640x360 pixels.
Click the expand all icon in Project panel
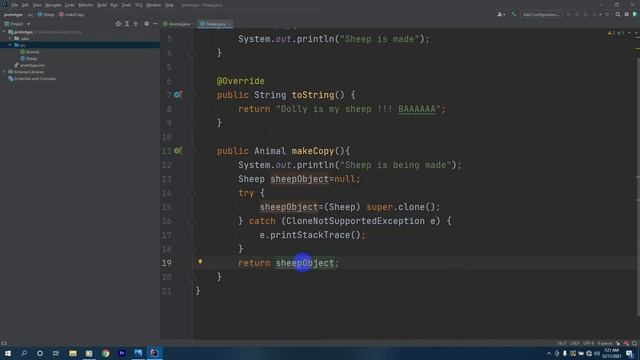[127, 24]
